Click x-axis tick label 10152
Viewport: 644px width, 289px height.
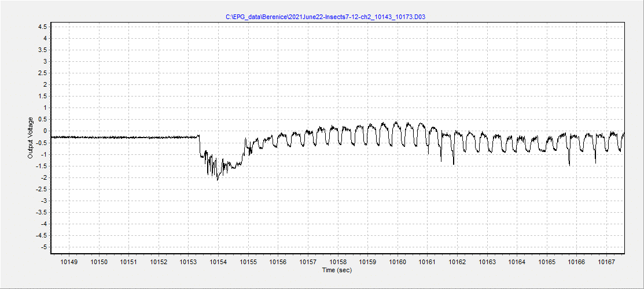(159, 262)
